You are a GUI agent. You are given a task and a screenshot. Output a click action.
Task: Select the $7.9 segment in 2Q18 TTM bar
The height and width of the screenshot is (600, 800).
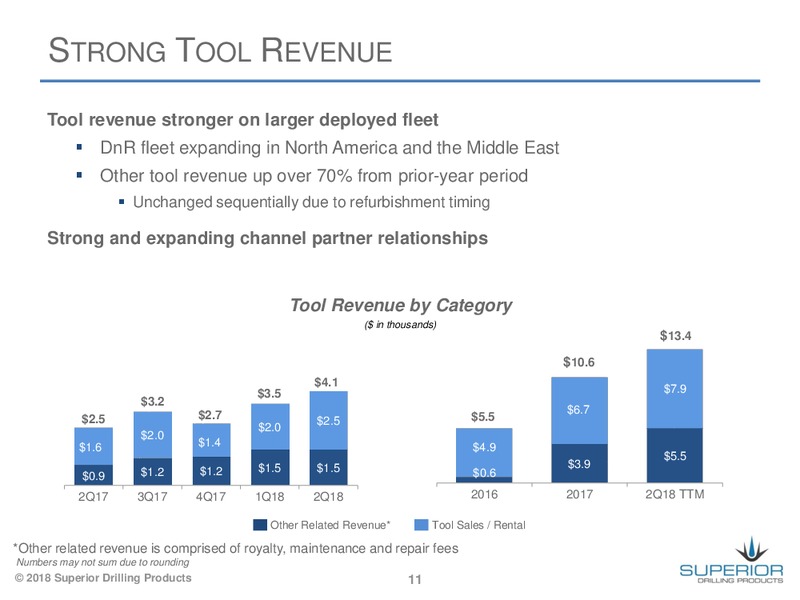tap(674, 389)
